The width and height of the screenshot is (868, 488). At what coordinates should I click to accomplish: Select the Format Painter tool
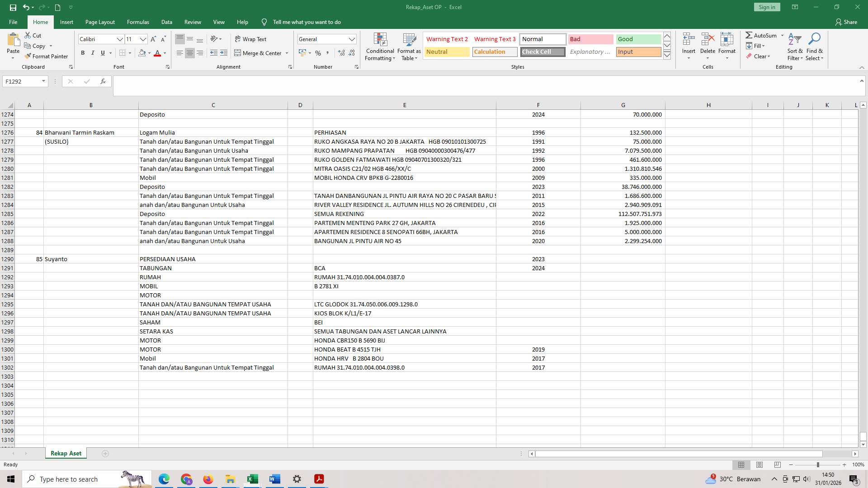47,56
